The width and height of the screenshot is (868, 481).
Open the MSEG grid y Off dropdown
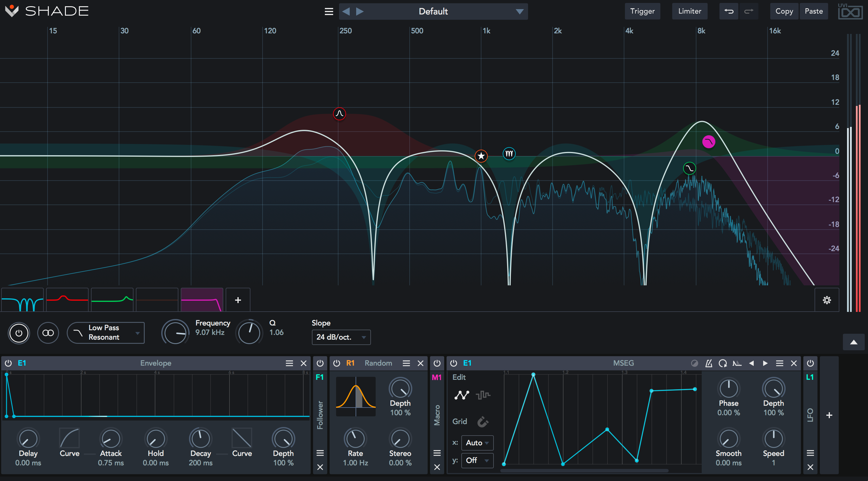477,460
